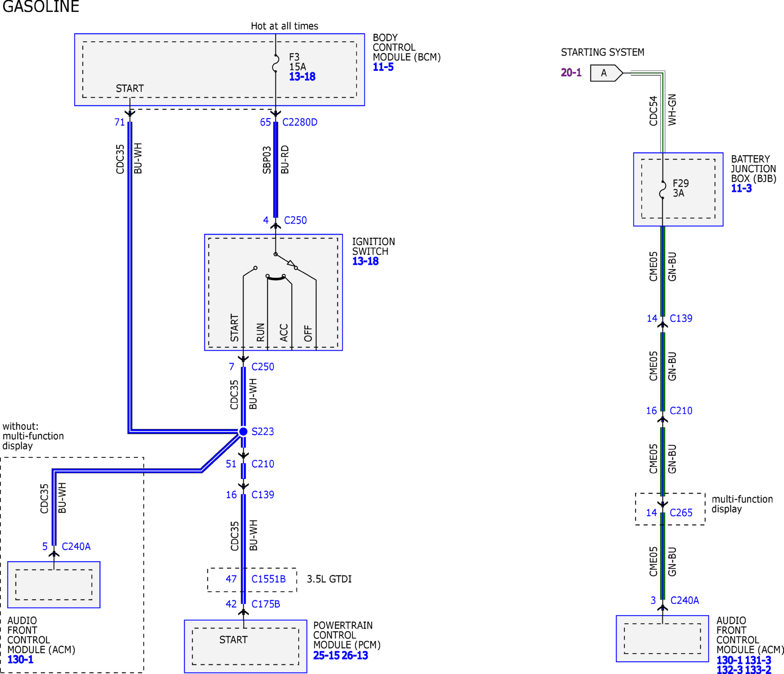Open Starting System reference 20-1
The width and height of the screenshot is (784, 674).
(x=571, y=72)
